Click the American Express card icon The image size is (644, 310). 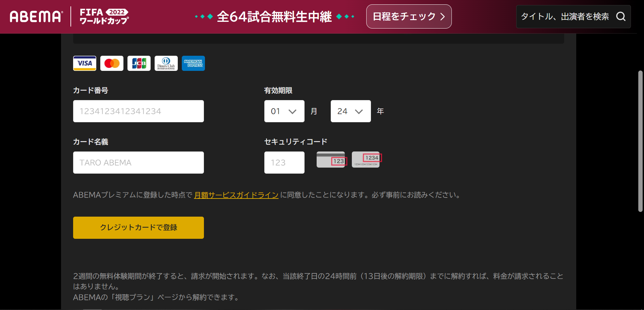[x=193, y=63]
